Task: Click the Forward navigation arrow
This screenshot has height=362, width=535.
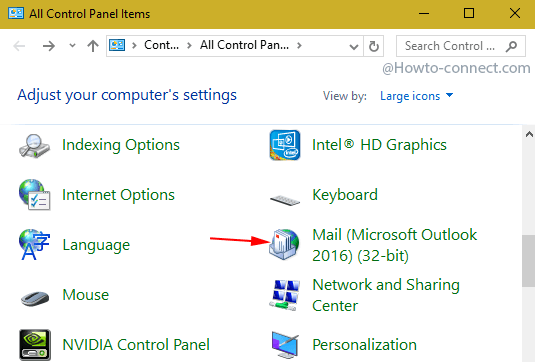Action: (48, 46)
